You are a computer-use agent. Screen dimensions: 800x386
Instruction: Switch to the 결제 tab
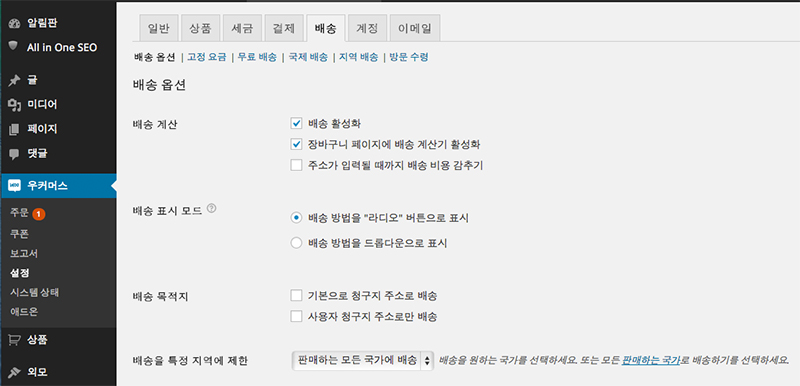point(284,28)
